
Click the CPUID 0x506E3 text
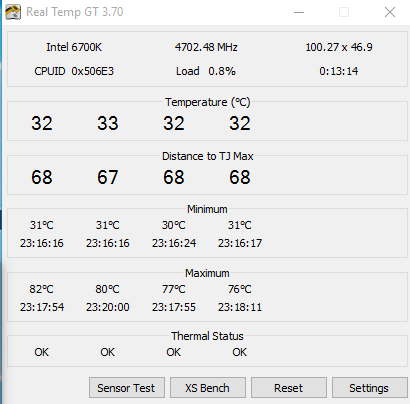click(74, 71)
